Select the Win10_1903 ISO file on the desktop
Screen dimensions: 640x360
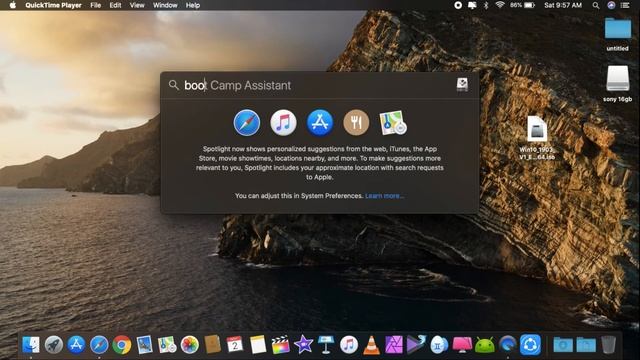click(x=537, y=138)
